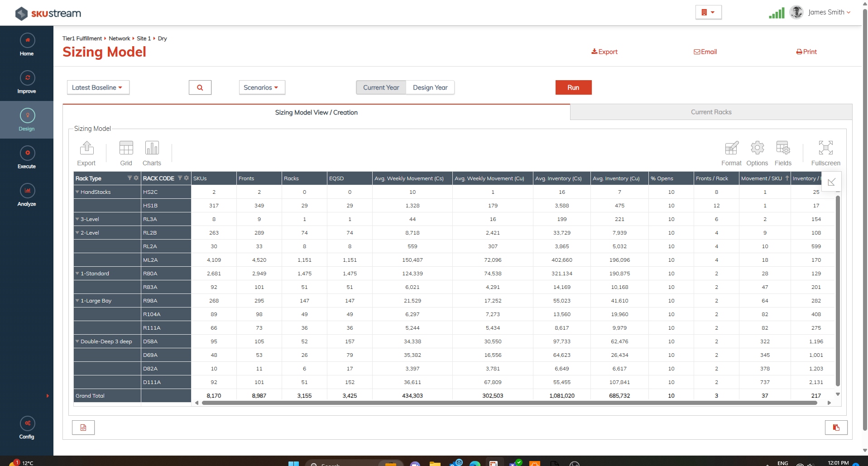Open the Home section in sidebar
868x466 pixels.
27,45
